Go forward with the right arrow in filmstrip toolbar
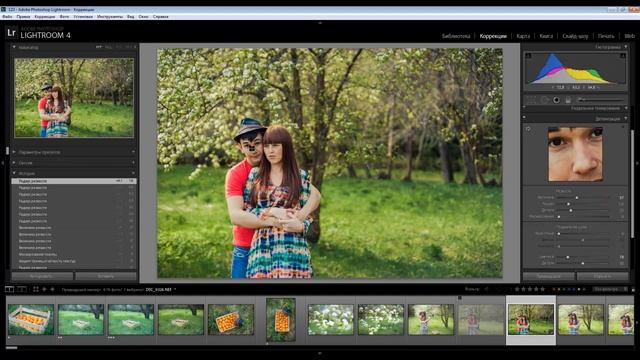This screenshot has height=360, width=640. click(x=52, y=289)
